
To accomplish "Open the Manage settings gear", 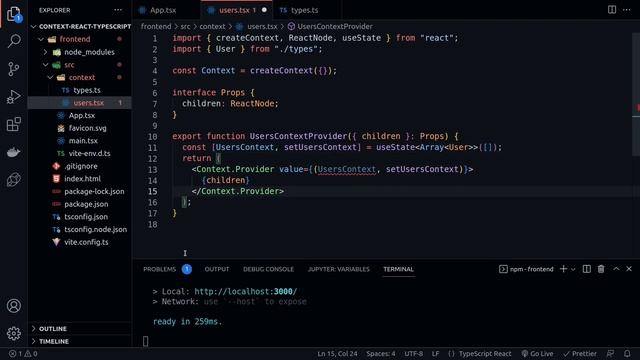I will (x=14, y=333).
